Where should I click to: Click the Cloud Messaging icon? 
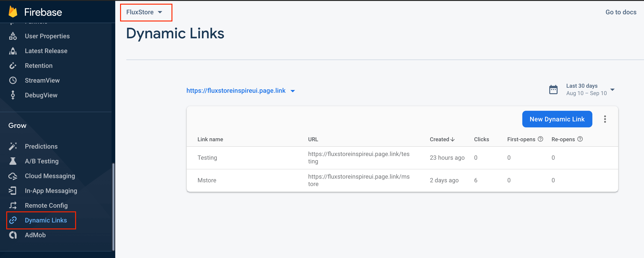[13, 176]
